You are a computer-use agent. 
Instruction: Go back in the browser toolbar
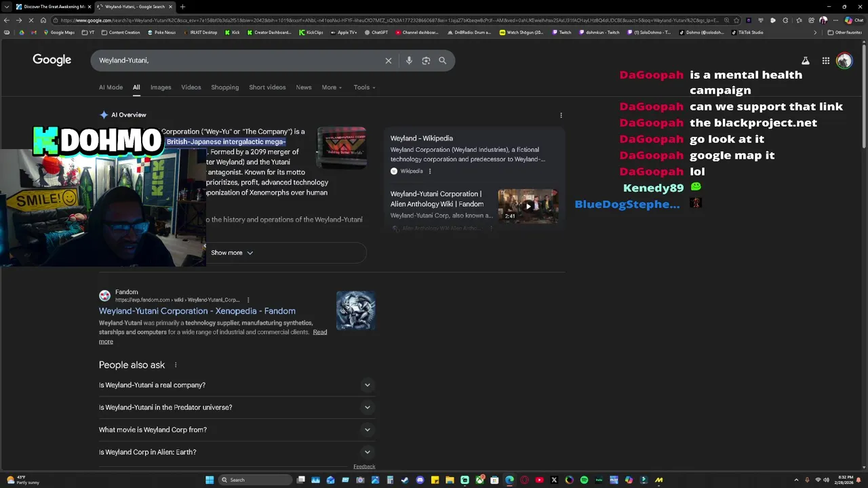pos(7,20)
